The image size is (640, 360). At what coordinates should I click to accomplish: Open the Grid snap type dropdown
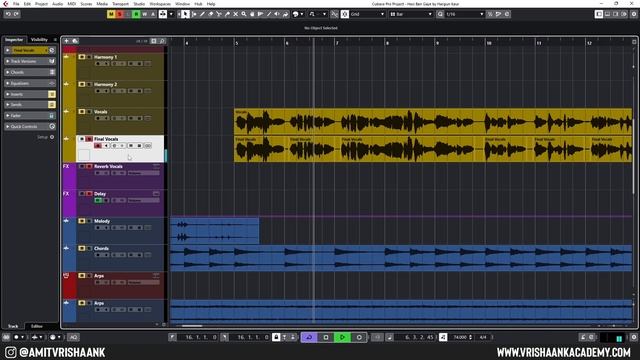367,14
